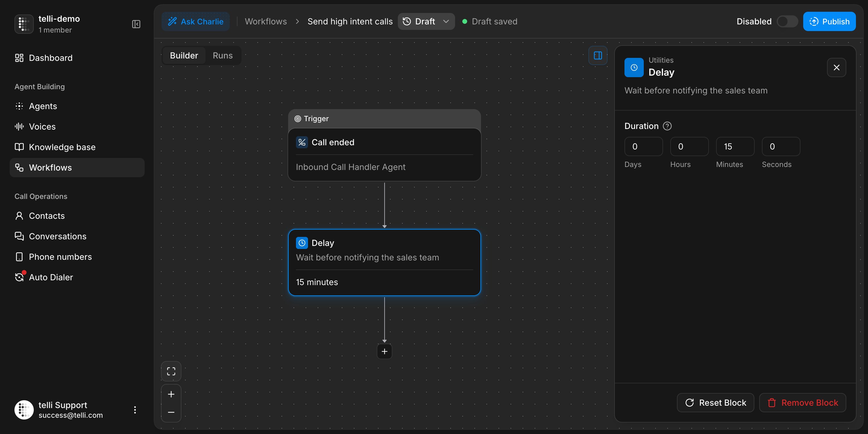The width and height of the screenshot is (868, 434).
Task: Click the Delay clock icon in panel header
Action: point(634,68)
